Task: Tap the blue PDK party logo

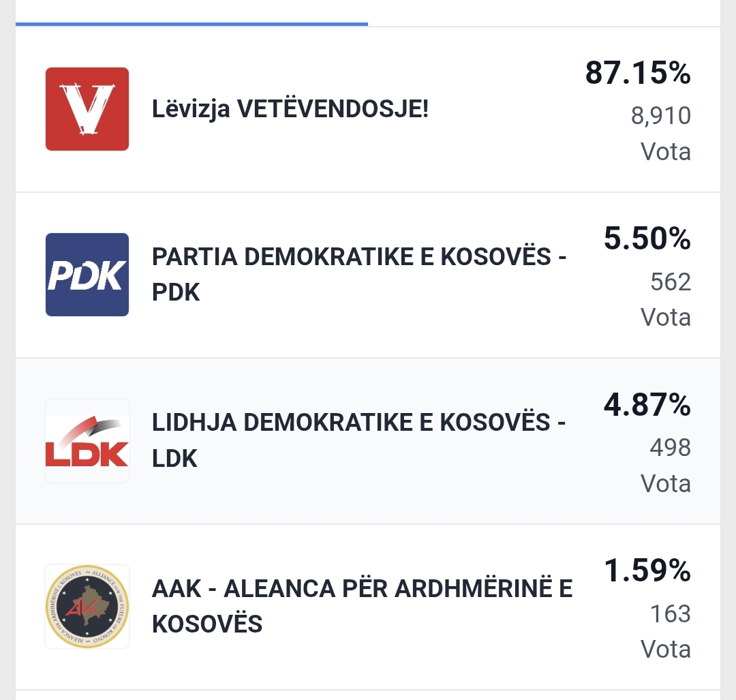Action: click(87, 275)
